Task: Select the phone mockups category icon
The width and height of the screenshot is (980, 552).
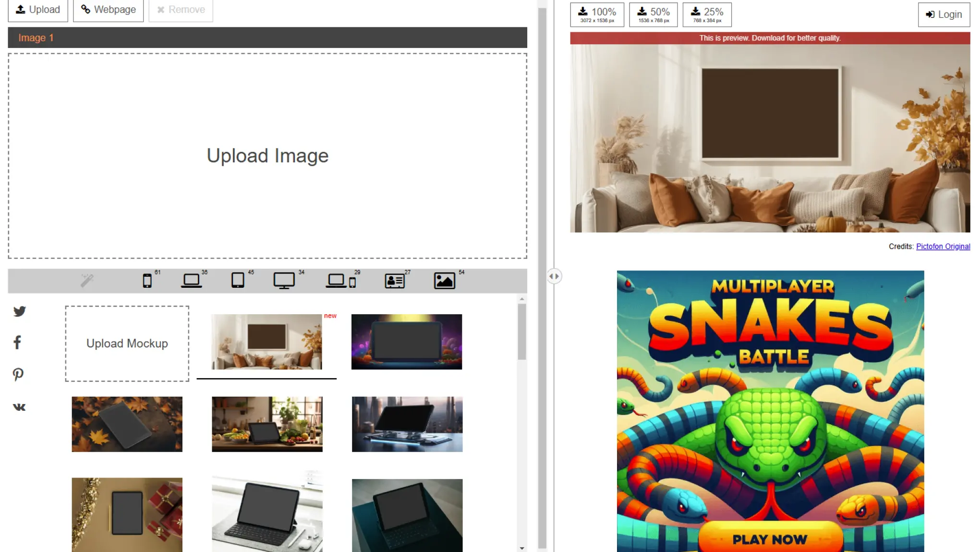Action: [147, 281]
